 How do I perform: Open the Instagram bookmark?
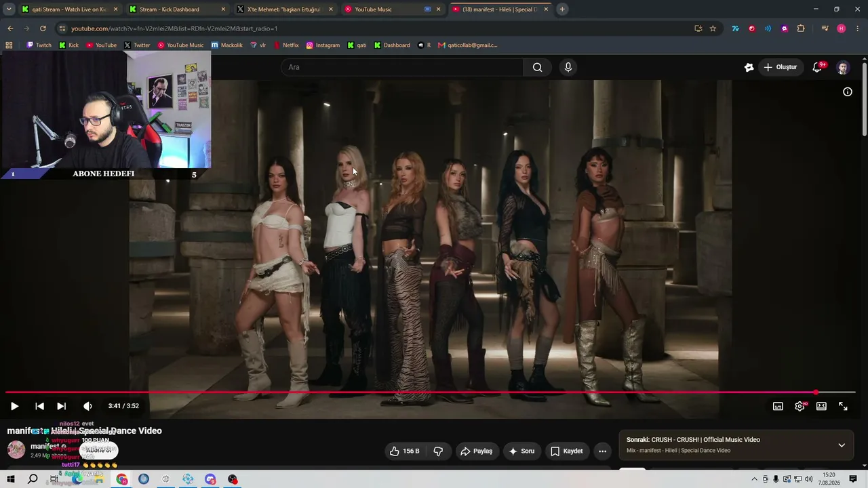click(x=323, y=45)
